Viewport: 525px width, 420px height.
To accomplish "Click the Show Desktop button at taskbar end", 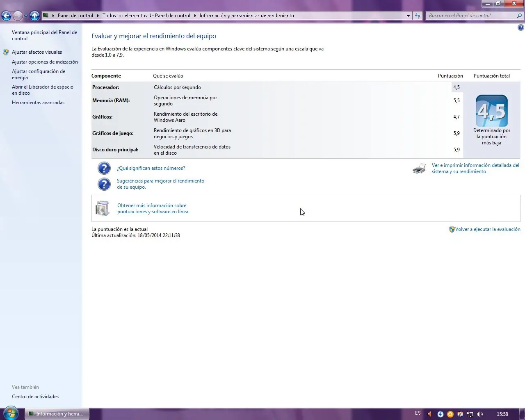I will pyautogui.click(x=522, y=414).
